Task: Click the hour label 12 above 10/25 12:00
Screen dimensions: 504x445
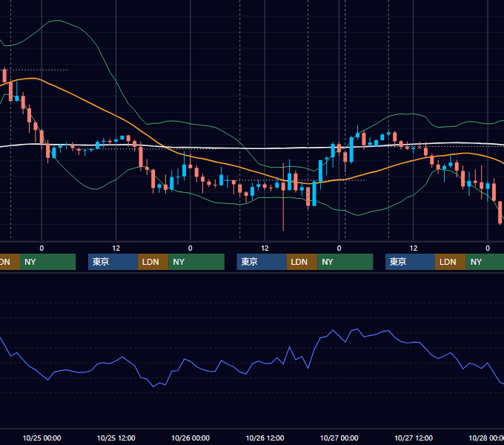Action: tap(116, 248)
